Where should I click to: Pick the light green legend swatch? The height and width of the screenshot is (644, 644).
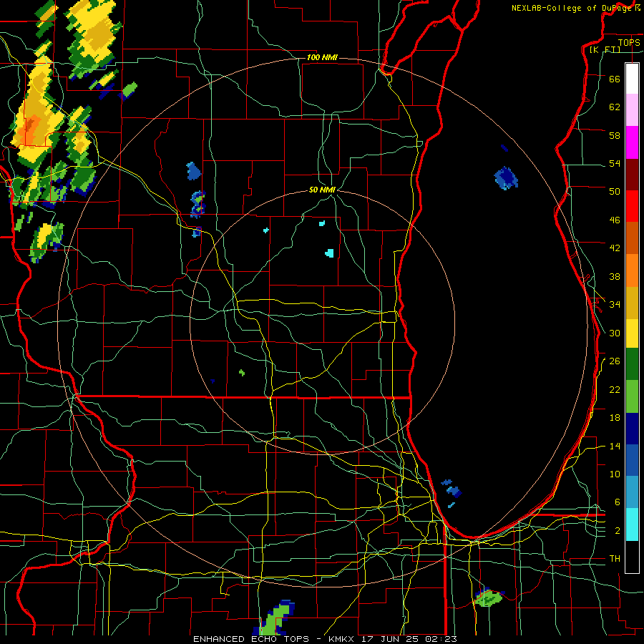coord(632,396)
